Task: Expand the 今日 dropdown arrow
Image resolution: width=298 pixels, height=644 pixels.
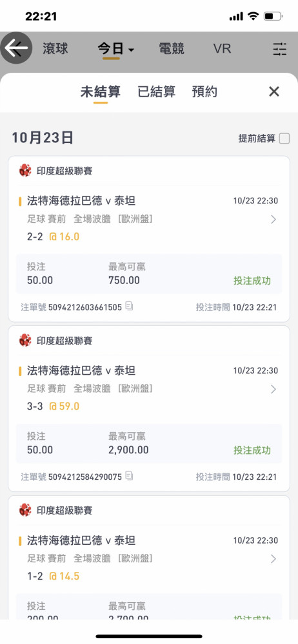Action: coord(132,50)
